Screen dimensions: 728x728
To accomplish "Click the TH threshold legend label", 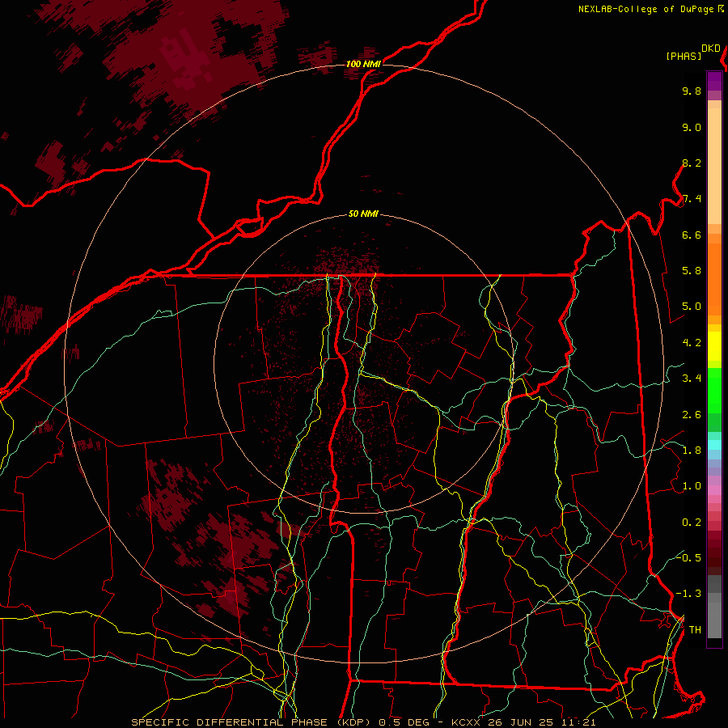I will coord(695,630).
